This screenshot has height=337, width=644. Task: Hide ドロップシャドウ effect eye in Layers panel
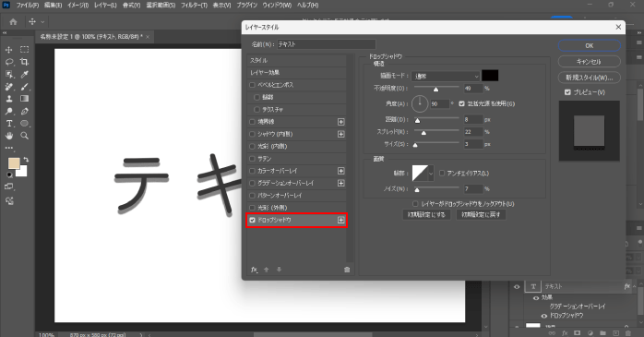click(543, 316)
